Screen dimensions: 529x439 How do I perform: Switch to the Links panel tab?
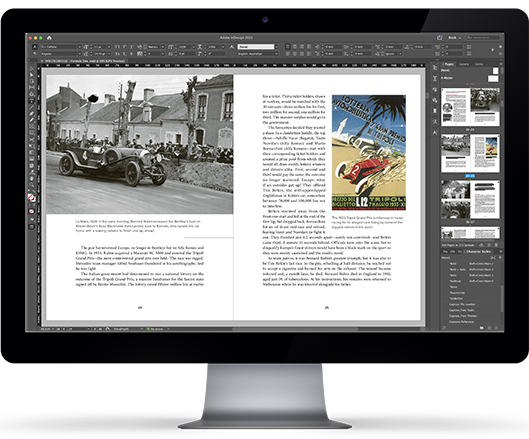click(x=479, y=64)
